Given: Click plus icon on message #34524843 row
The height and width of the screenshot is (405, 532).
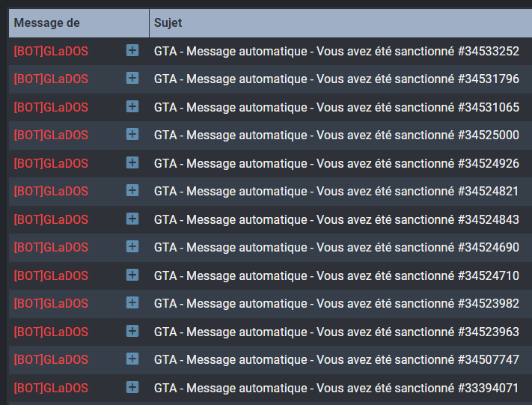Looking at the screenshot, I should pos(132,219).
